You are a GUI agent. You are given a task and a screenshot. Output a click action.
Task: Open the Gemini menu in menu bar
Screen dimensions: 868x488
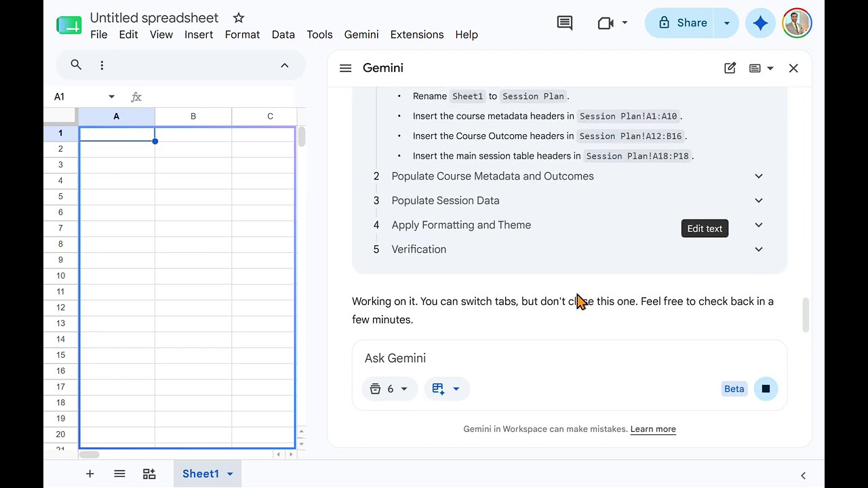pyautogui.click(x=361, y=35)
